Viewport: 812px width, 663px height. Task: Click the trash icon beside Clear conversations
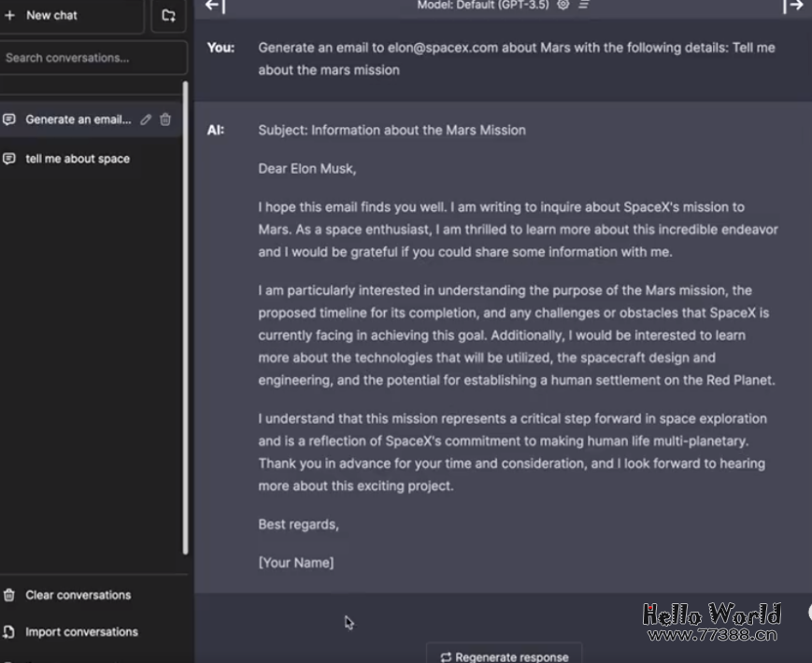pyautogui.click(x=9, y=595)
